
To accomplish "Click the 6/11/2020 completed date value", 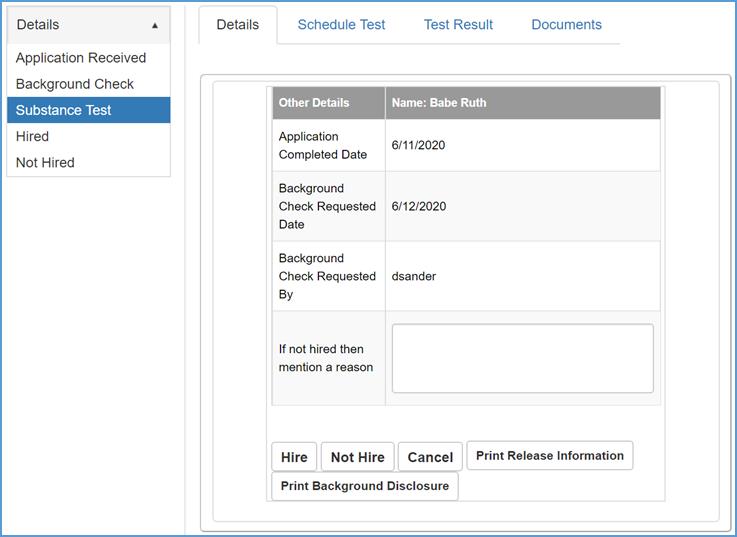I will (419, 146).
